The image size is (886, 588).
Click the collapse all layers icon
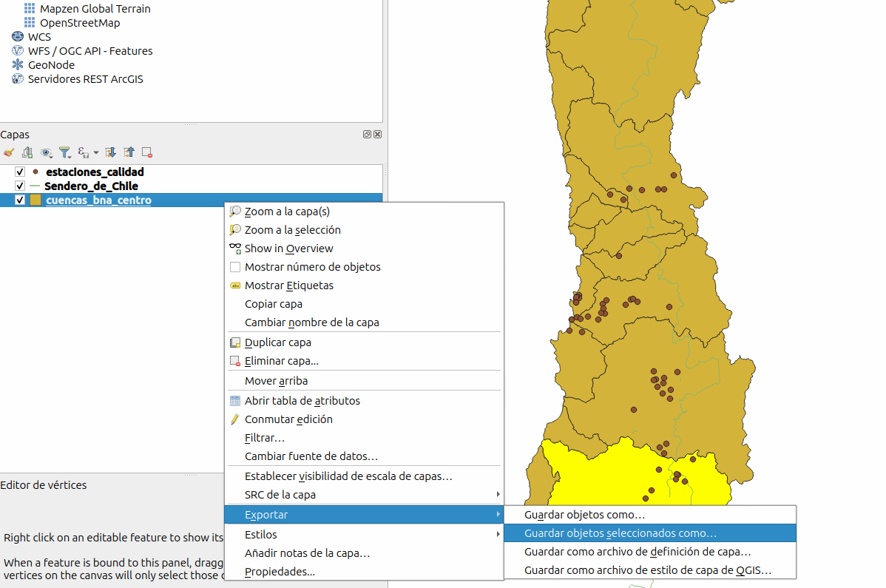click(129, 152)
